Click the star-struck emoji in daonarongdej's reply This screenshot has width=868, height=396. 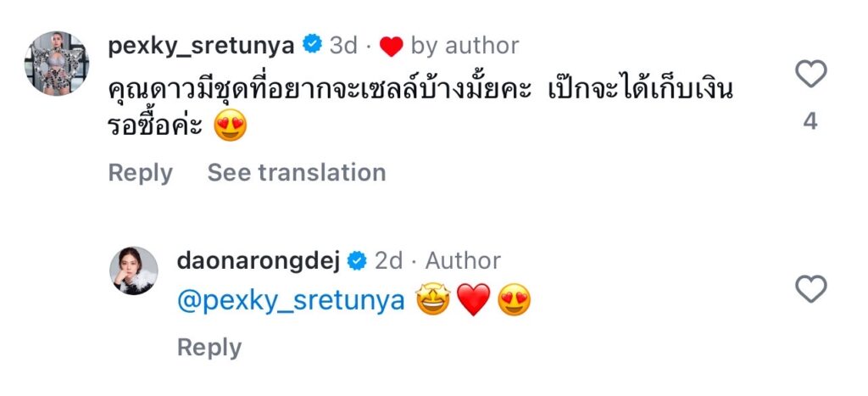[432, 302]
